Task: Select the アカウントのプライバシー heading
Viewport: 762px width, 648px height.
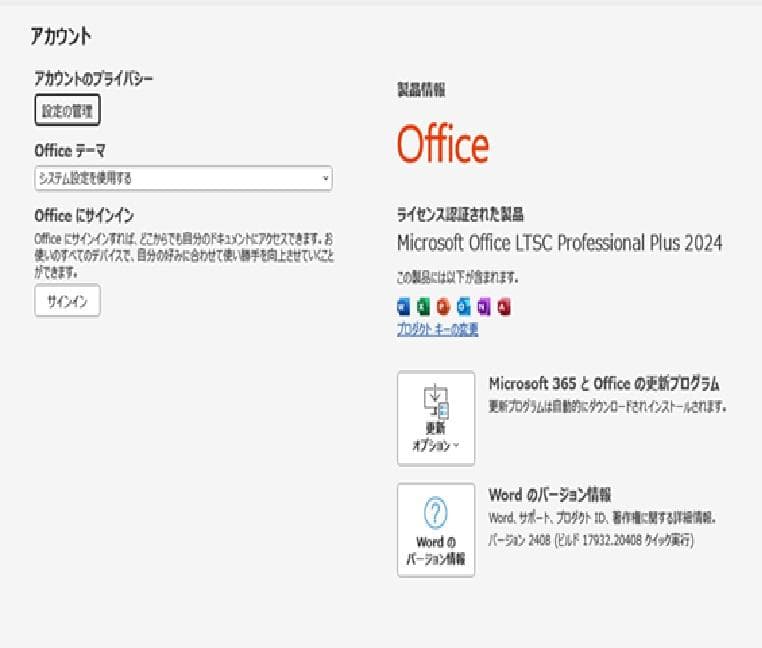Action: coord(93,78)
